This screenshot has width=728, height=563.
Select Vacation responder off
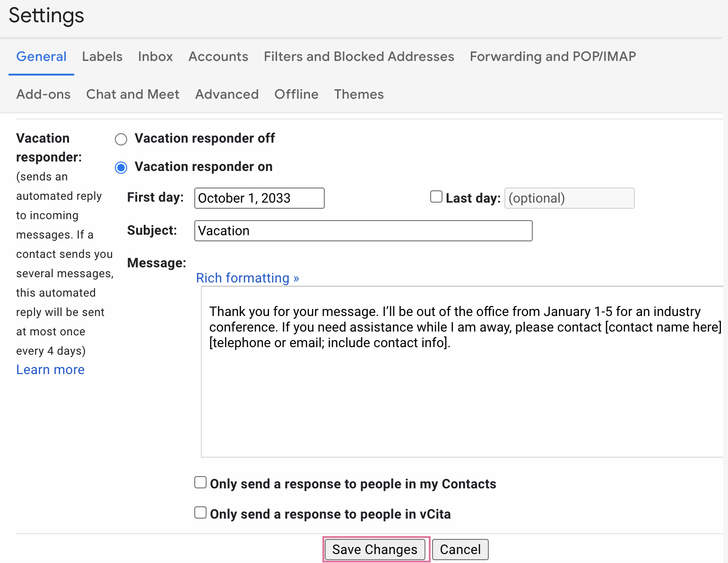(x=121, y=139)
